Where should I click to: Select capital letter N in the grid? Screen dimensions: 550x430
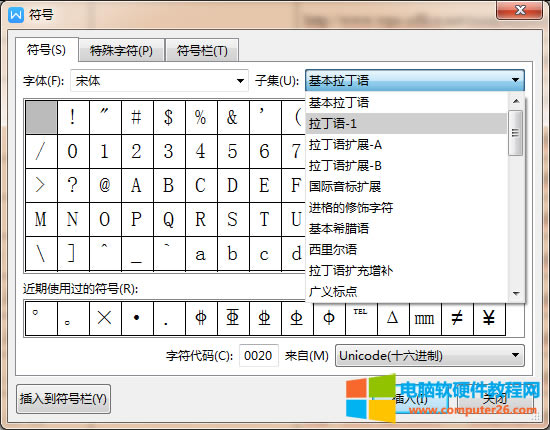[x=73, y=219]
